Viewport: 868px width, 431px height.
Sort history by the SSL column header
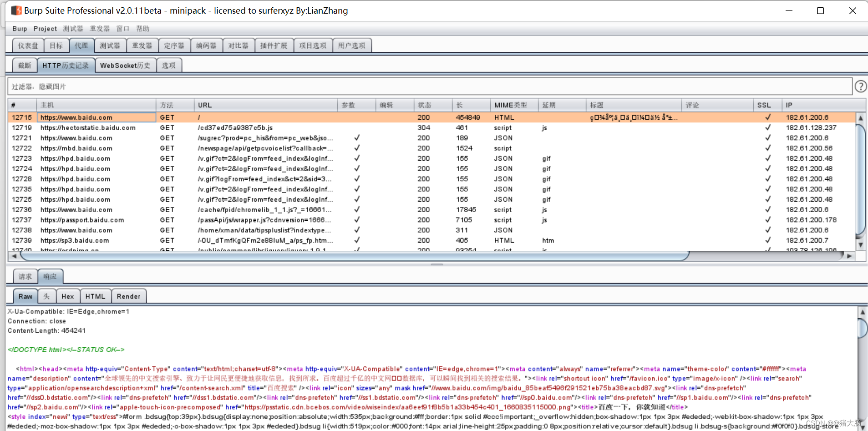(x=768, y=105)
